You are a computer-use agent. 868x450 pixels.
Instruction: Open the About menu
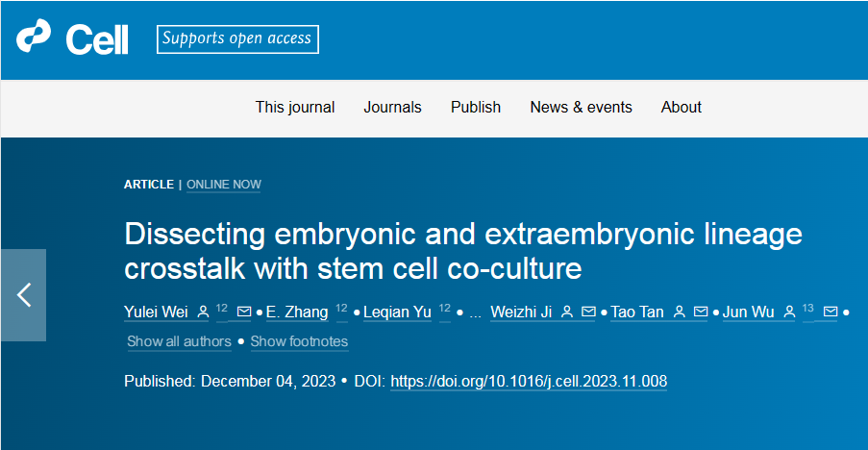pyautogui.click(x=681, y=108)
